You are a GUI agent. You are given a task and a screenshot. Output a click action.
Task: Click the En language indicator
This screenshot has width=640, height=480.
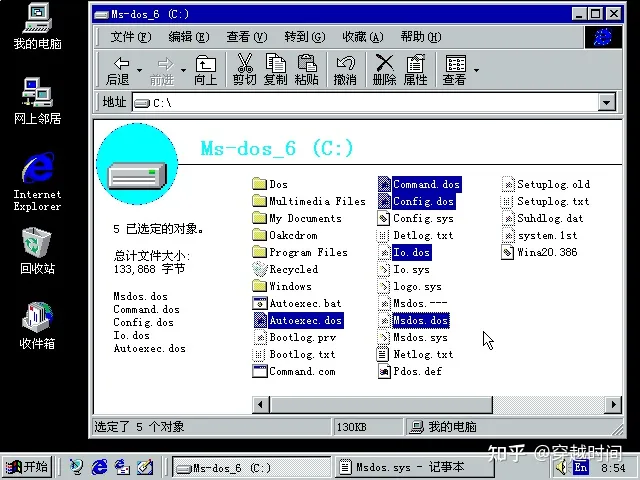tap(581, 467)
